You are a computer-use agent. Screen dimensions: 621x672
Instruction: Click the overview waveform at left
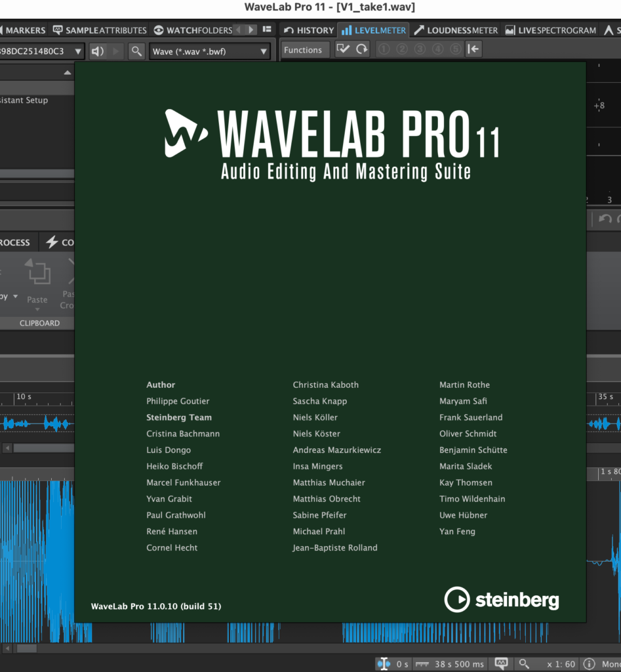pyautogui.click(x=37, y=424)
